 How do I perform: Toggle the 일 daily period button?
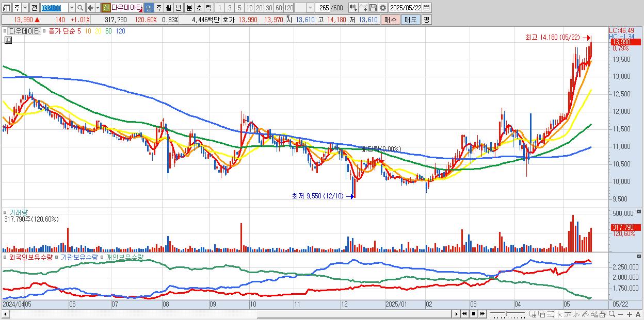click(x=149, y=8)
